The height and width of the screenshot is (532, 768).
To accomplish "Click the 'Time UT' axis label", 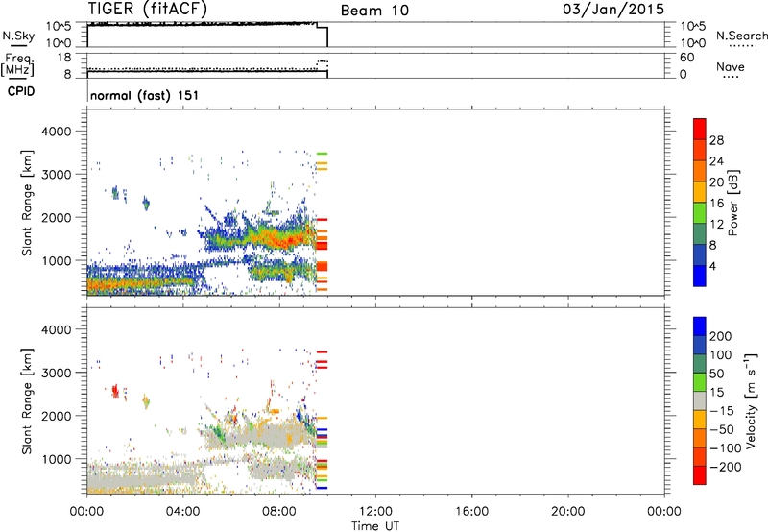I will point(375,525).
